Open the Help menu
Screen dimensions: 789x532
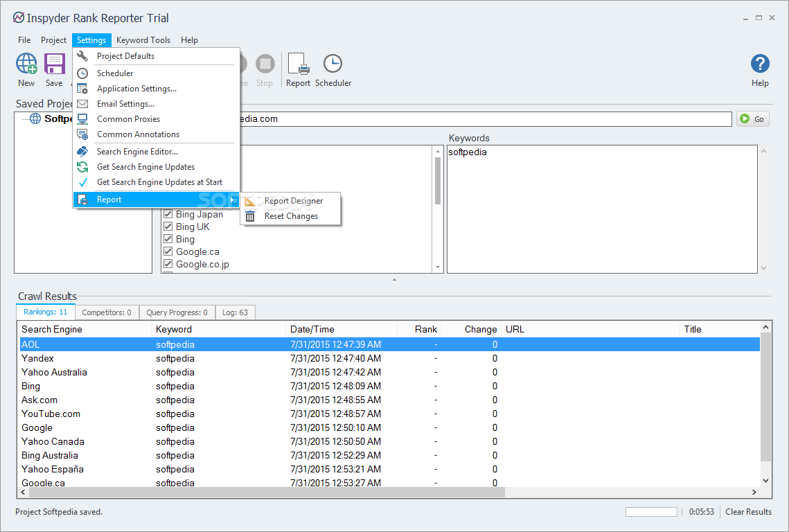coord(189,39)
